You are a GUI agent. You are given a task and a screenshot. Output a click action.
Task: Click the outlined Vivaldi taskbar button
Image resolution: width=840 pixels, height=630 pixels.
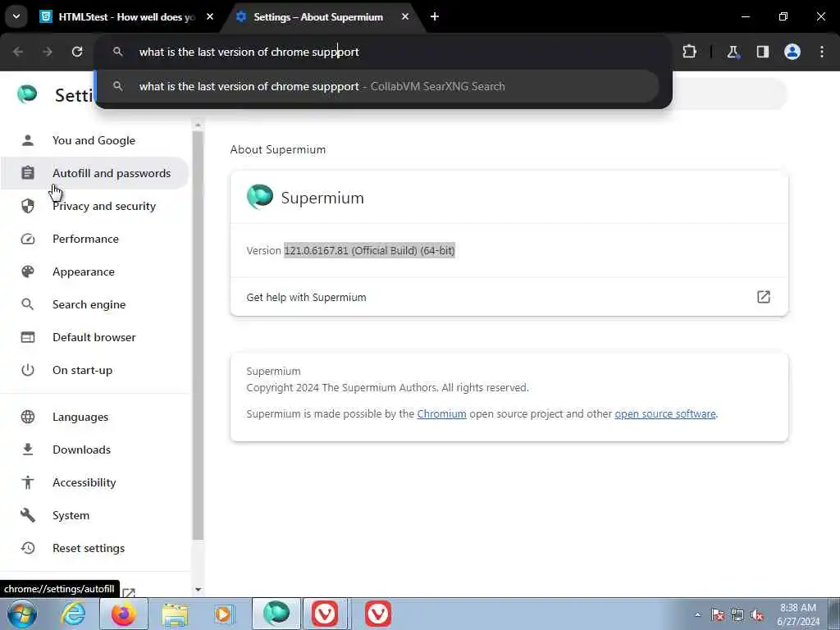click(325, 614)
